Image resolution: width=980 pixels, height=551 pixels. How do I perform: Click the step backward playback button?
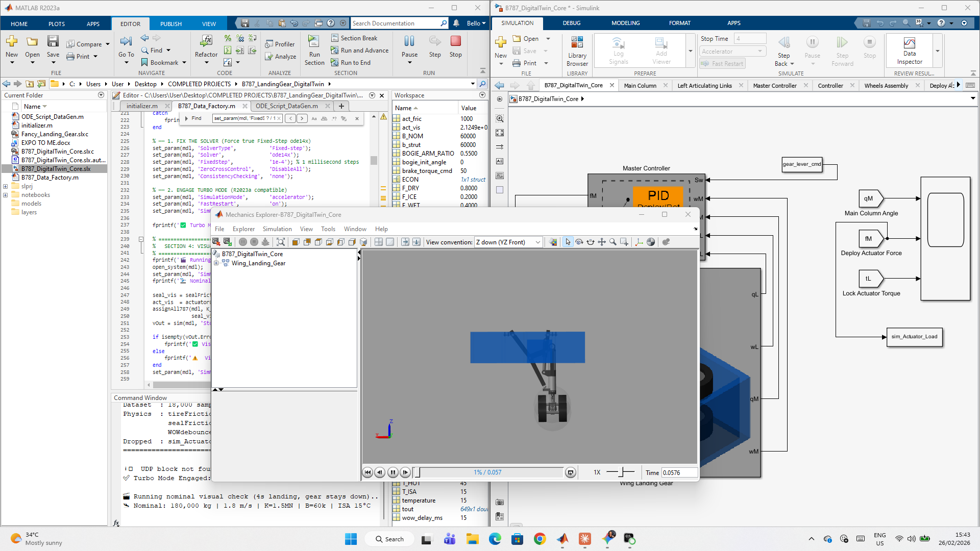[x=380, y=472]
